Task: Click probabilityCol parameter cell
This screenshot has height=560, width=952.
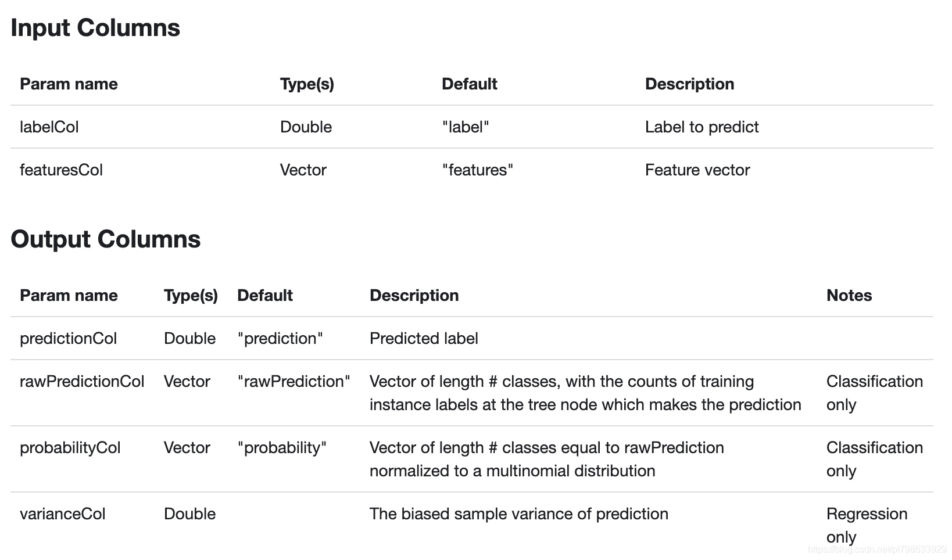Action: 70,448
